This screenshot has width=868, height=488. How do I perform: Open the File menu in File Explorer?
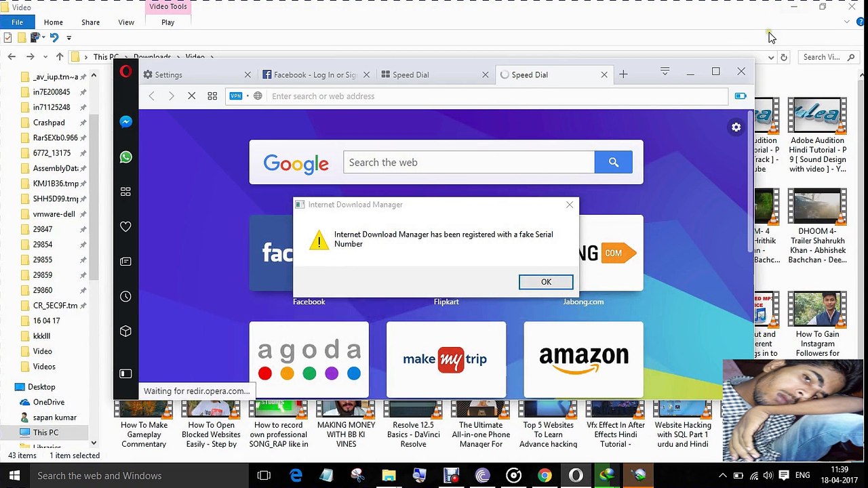[18, 22]
